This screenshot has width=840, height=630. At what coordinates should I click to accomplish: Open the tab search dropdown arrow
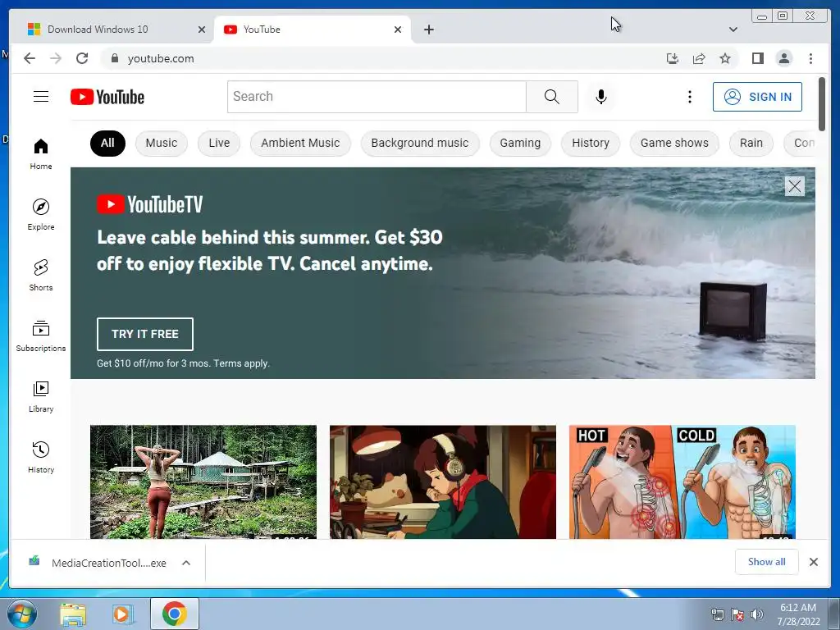(x=733, y=30)
